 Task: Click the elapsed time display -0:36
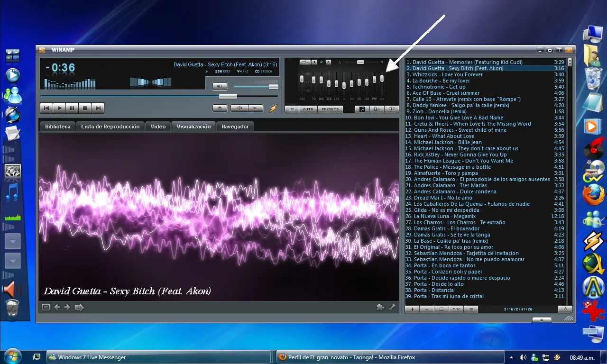[60, 68]
